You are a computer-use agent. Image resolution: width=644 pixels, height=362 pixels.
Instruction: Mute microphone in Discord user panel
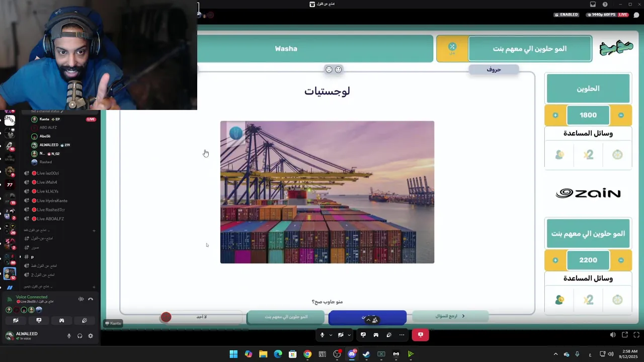[x=69, y=336]
